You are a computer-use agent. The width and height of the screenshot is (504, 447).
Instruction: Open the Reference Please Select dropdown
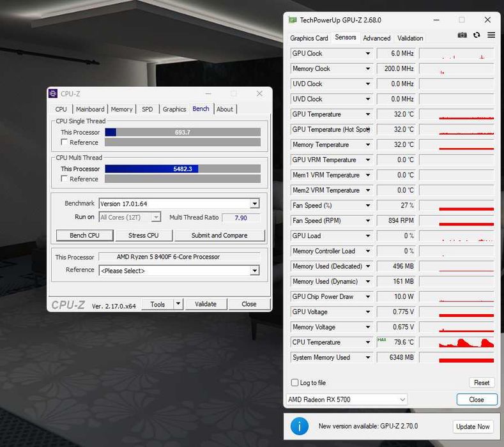pyautogui.click(x=255, y=271)
